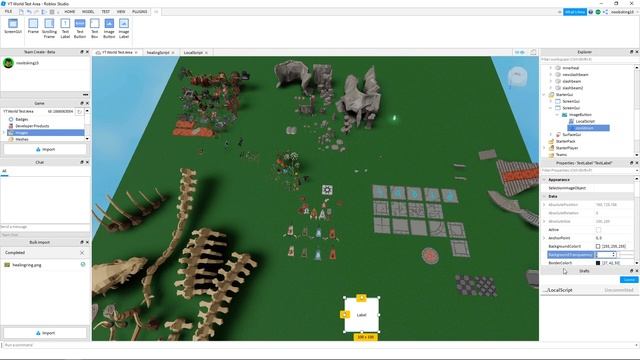Switch to the PLUGINS ribbon tab
The image size is (640, 360).
click(140, 12)
